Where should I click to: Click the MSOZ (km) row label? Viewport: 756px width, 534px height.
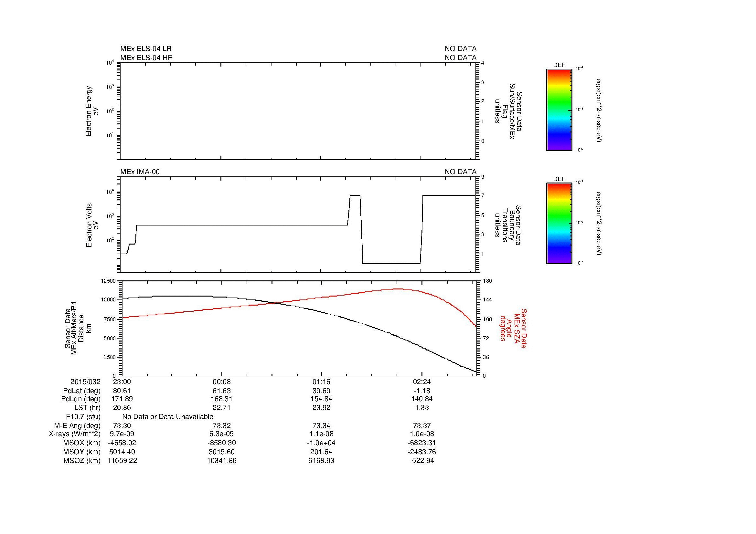click(x=82, y=461)
